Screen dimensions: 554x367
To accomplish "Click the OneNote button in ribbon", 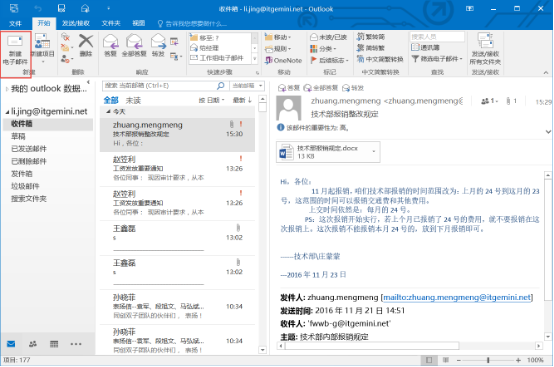I will coord(284,60).
